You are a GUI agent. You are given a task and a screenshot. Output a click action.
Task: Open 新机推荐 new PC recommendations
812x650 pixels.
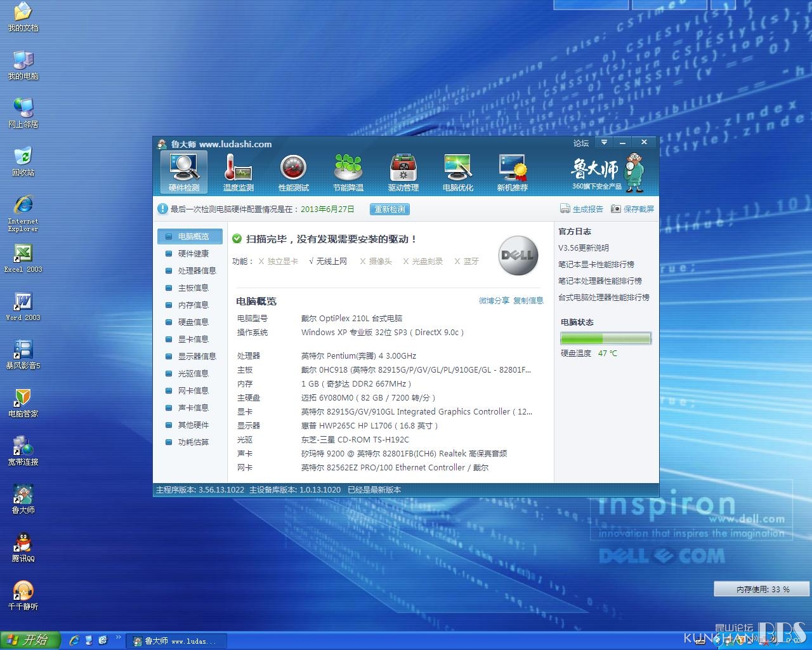tap(513, 172)
